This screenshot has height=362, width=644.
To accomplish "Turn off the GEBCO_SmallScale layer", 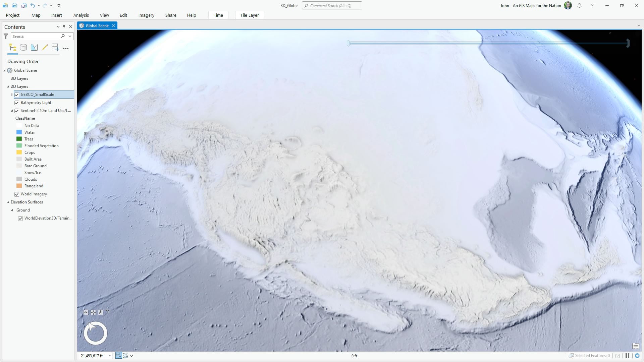I will point(17,95).
